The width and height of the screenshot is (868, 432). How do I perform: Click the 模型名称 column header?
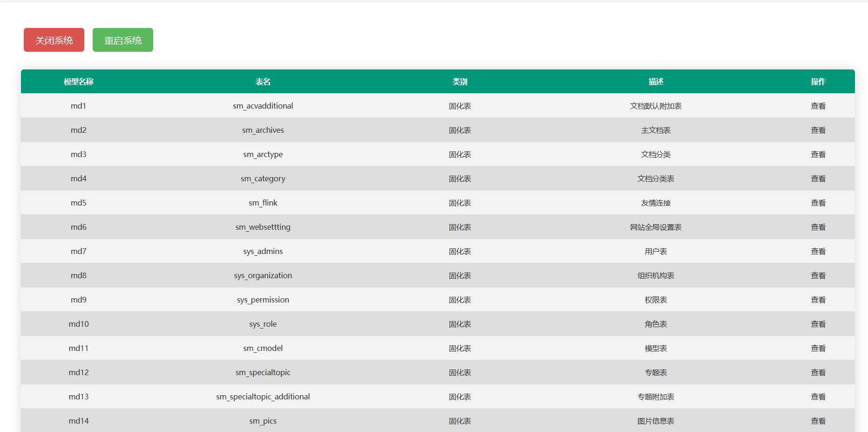(79, 82)
